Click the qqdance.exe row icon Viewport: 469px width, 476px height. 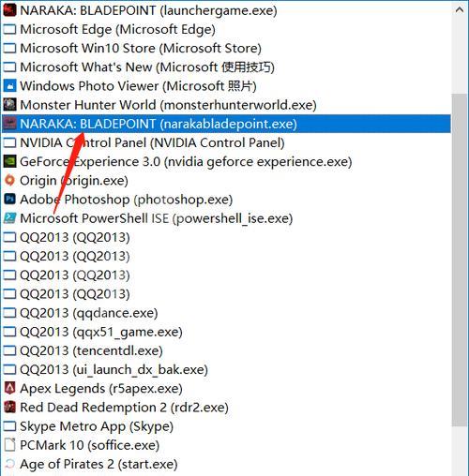(x=9, y=313)
